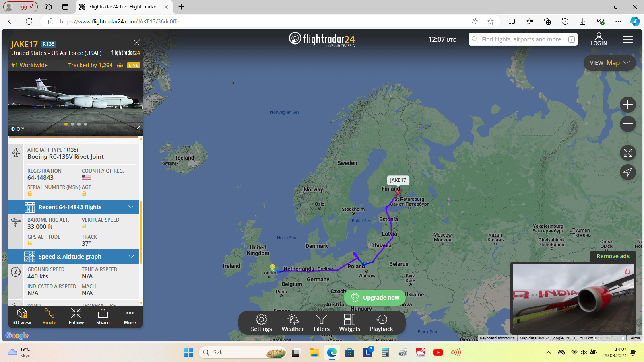Screen dimensions: 644x362
Task: Click the Remove ads link
Action: (613, 256)
